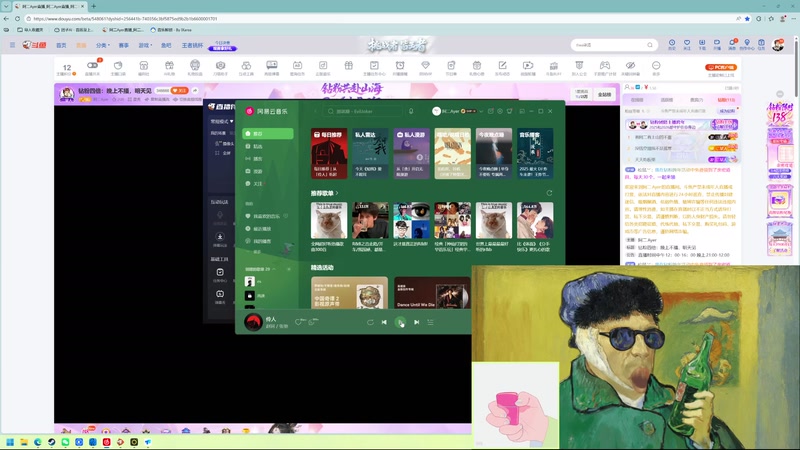Click the 全站榜 button above the stream
Viewport: 800px width, 450px height.
point(605,94)
